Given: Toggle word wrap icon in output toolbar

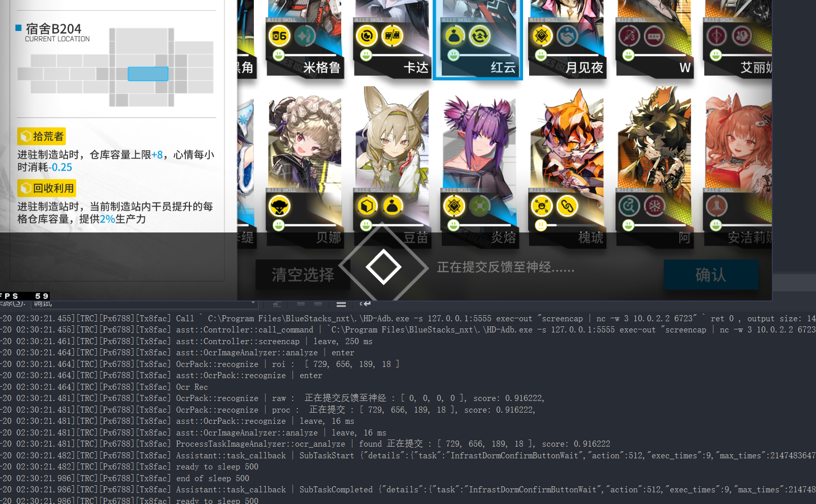Looking at the screenshot, I should [365, 304].
